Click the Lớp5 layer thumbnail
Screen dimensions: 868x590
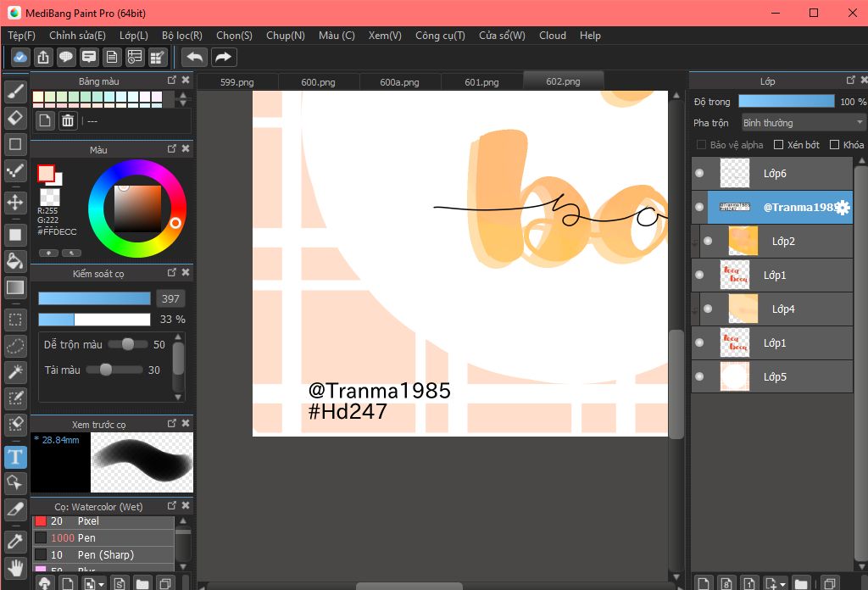point(735,376)
